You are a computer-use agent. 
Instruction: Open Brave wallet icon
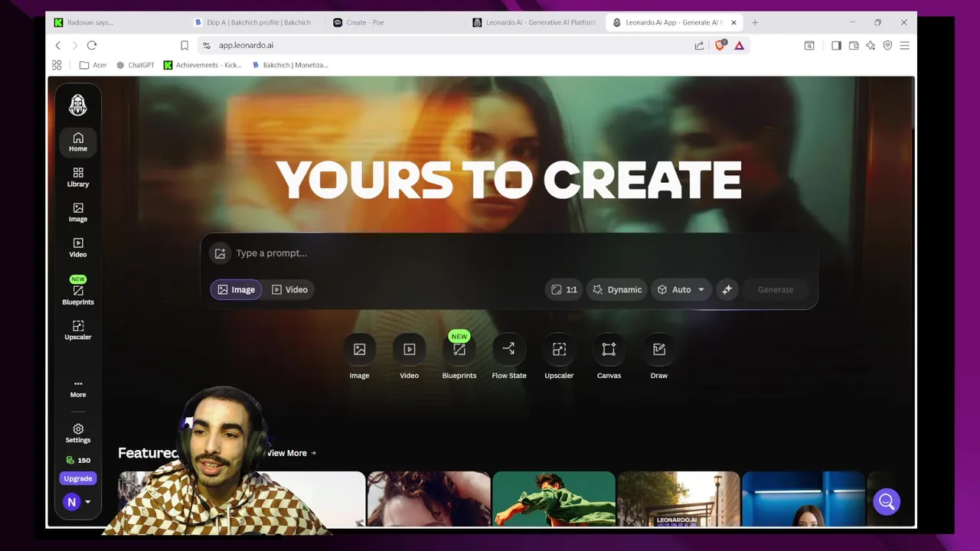[854, 45]
